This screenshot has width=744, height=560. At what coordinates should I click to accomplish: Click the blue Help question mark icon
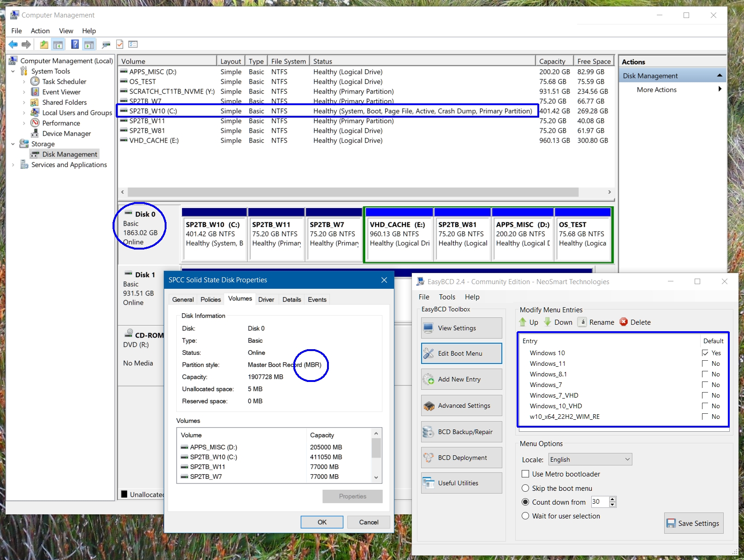click(75, 44)
